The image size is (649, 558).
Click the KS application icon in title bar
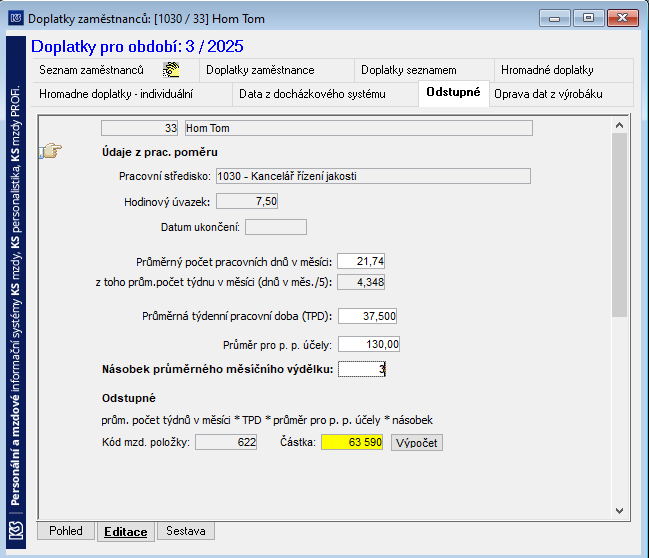pos(16,18)
